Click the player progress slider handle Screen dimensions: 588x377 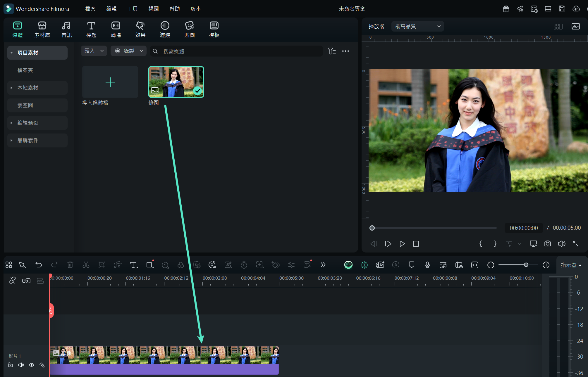click(x=372, y=228)
